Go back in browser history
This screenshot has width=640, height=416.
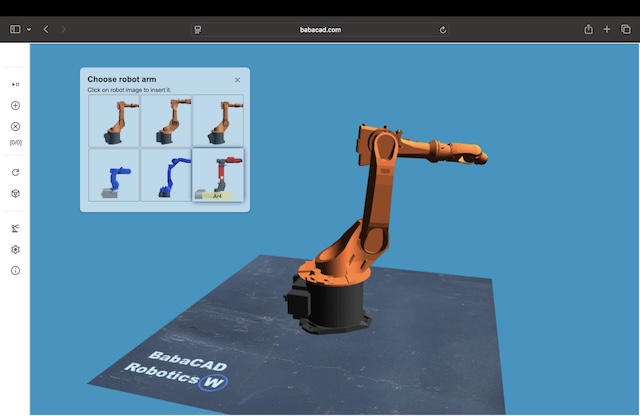46,29
